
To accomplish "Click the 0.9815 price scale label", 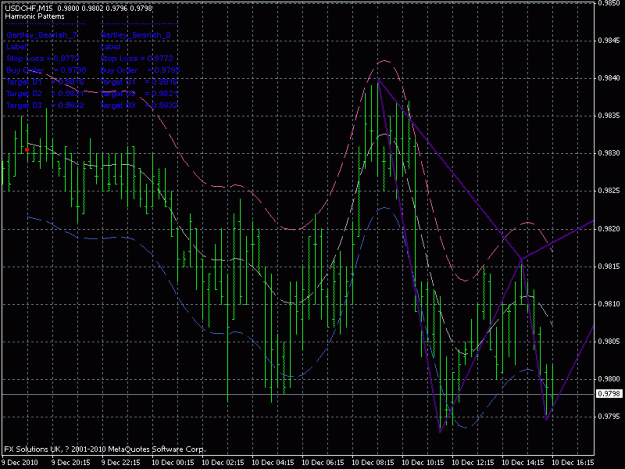I will tap(609, 267).
